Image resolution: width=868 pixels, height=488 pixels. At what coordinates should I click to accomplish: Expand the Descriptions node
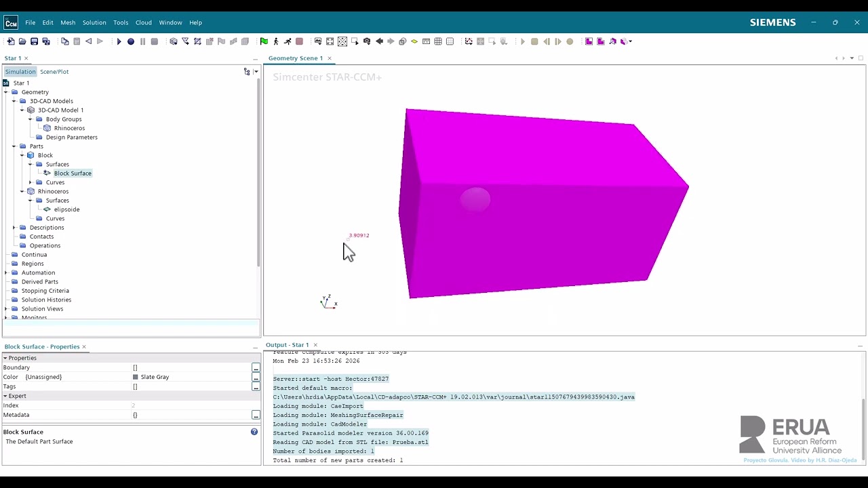coord(14,228)
